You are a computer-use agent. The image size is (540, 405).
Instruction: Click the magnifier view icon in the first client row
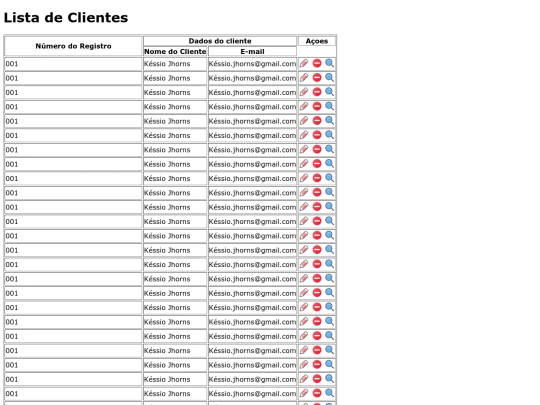(x=329, y=63)
